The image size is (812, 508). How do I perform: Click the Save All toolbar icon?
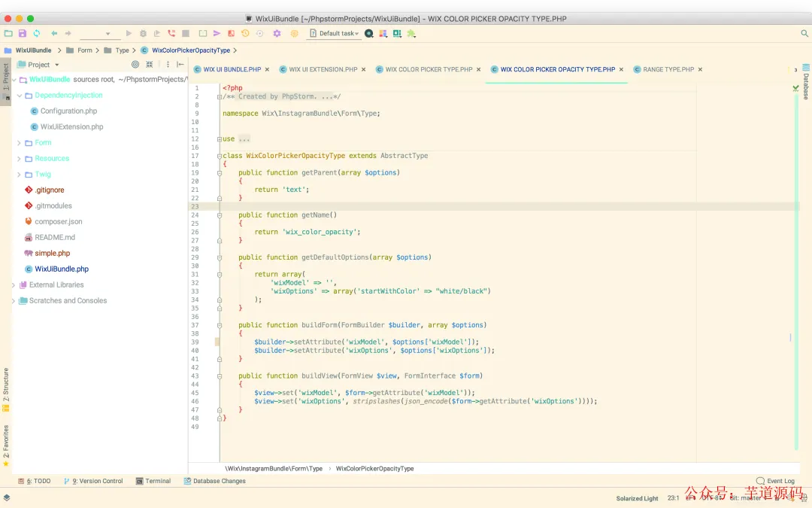(23, 34)
